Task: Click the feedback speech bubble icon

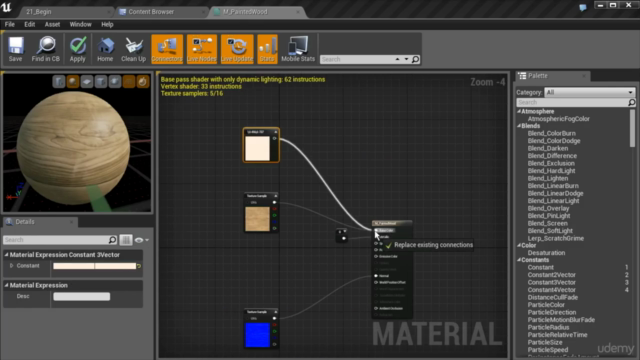Action: point(583,7)
